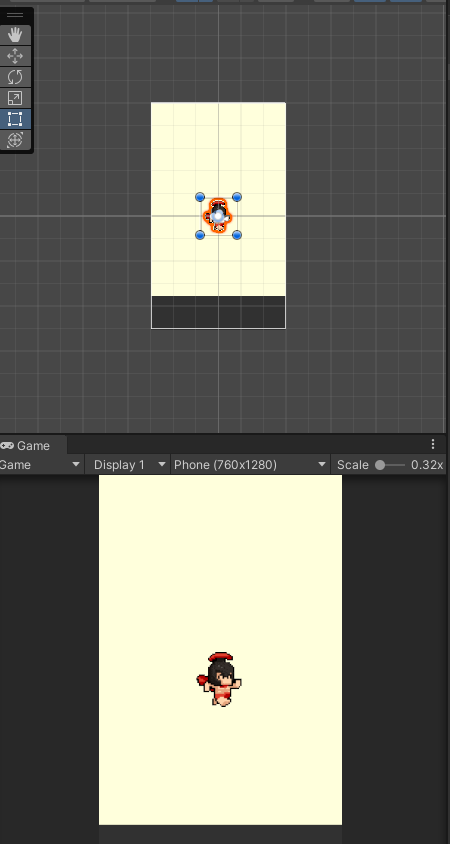Click the dark panel below the canvas in Scene view
This screenshot has height=844, width=450.
pos(218,312)
